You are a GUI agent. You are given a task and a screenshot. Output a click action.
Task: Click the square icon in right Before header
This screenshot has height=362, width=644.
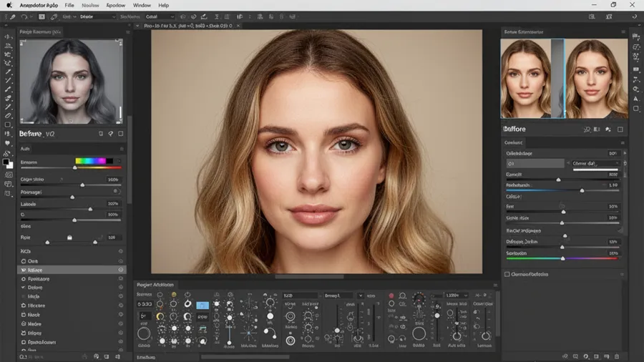point(620,129)
